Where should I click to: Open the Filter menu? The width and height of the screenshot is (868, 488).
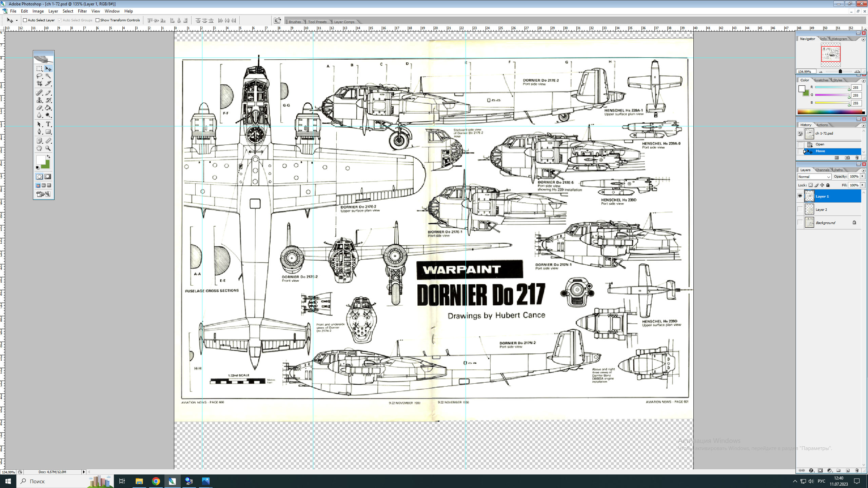[x=82, y=11]
